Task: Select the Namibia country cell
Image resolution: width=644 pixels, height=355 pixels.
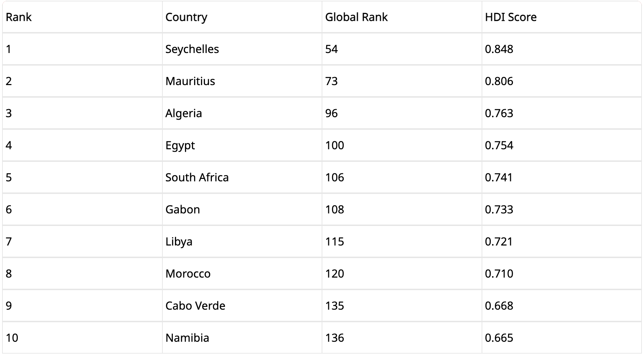Action: pos(187,338)
